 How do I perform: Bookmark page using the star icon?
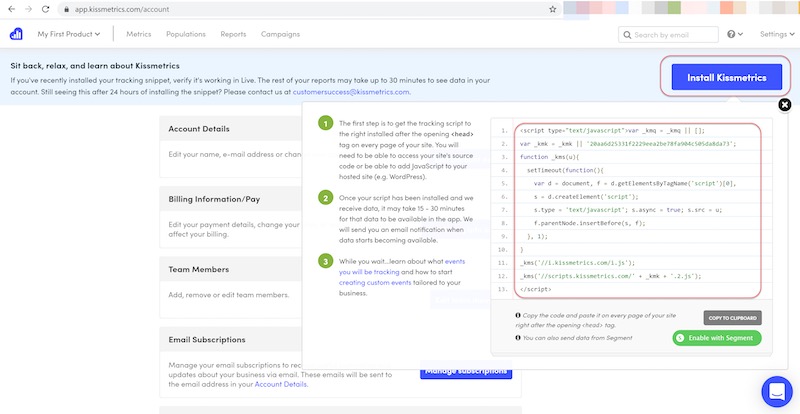(553, 9)
